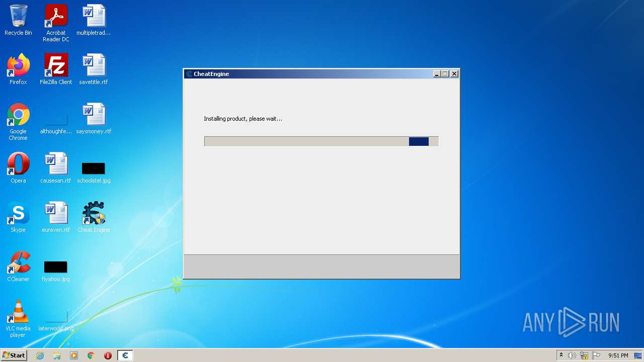Viewport: 644px width, 362px height.
Task: Launch Windows Media Player from taskbar
Action: [x=74, y=355]
